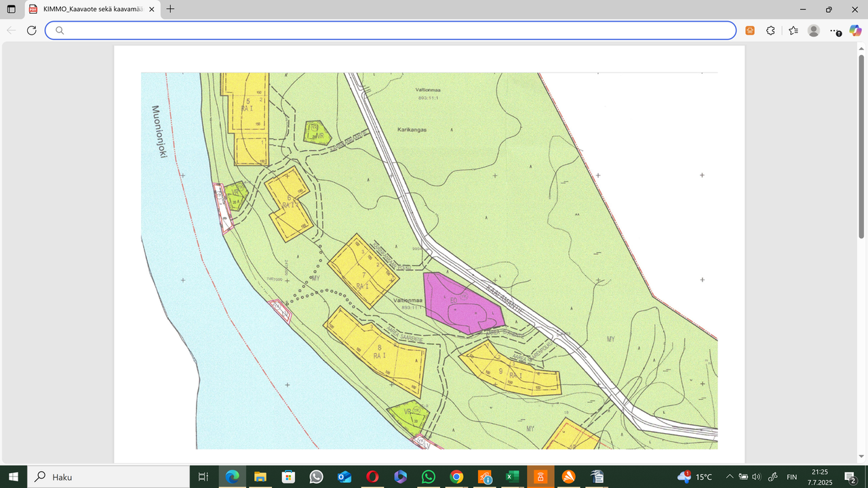The height and width of the screenshot is (488, 868).
Task: Open the 15°C weather widget
Action: point(694,476)
